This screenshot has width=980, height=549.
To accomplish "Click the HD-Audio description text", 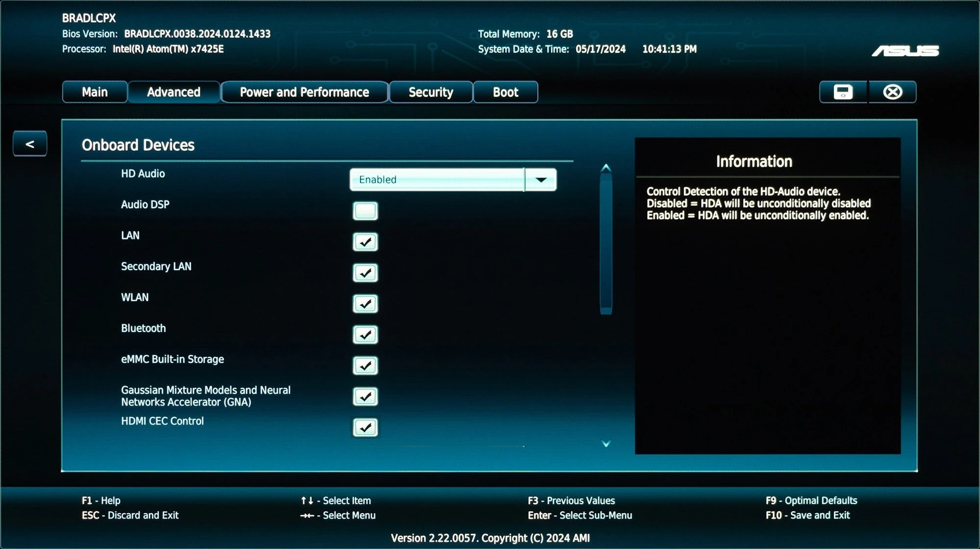I will click(758, 204).
